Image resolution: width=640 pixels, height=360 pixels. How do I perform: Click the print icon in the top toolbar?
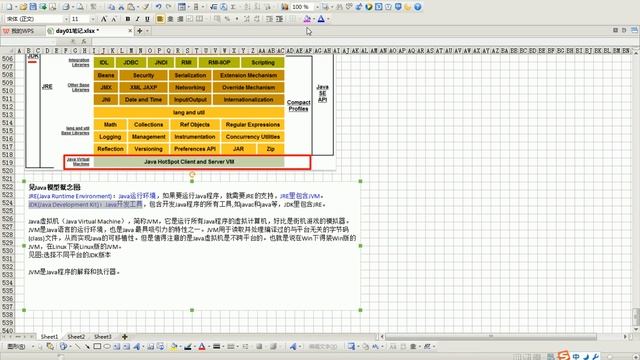point(66,7)
